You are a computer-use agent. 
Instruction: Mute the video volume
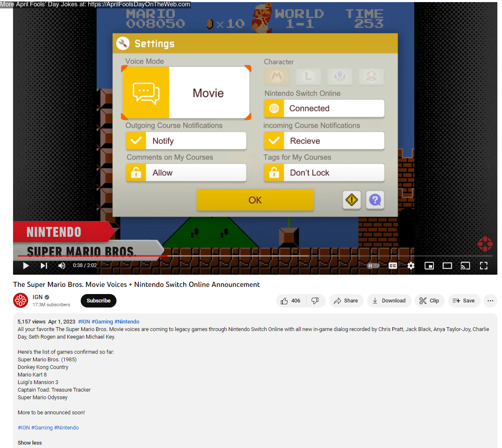62,265
